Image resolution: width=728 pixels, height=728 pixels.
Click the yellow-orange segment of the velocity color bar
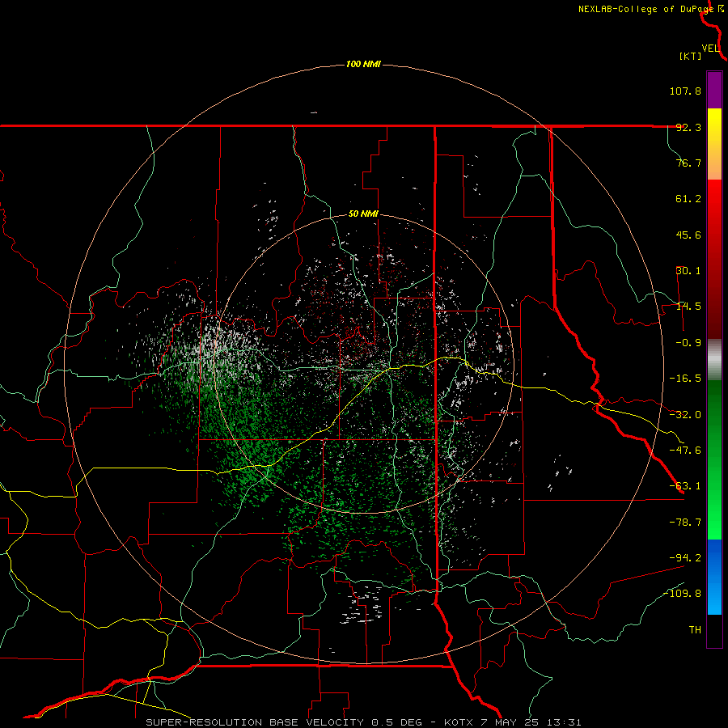coord(714,144)
